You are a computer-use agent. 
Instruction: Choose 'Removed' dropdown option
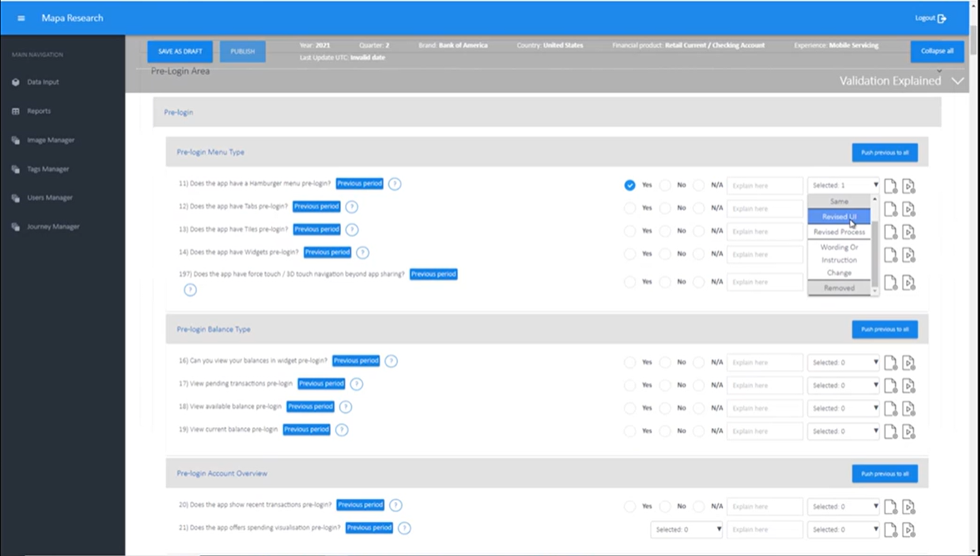839,288
